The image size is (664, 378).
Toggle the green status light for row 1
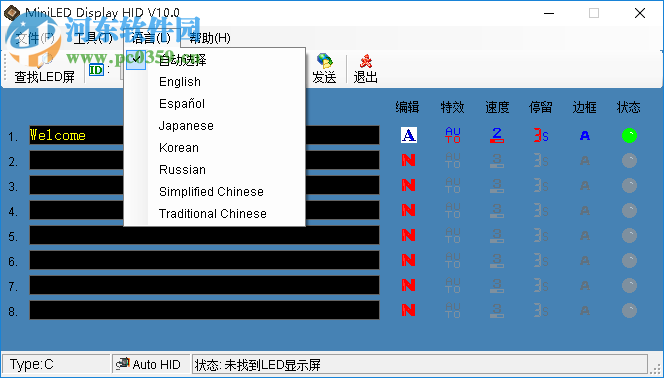click(629, 135)
